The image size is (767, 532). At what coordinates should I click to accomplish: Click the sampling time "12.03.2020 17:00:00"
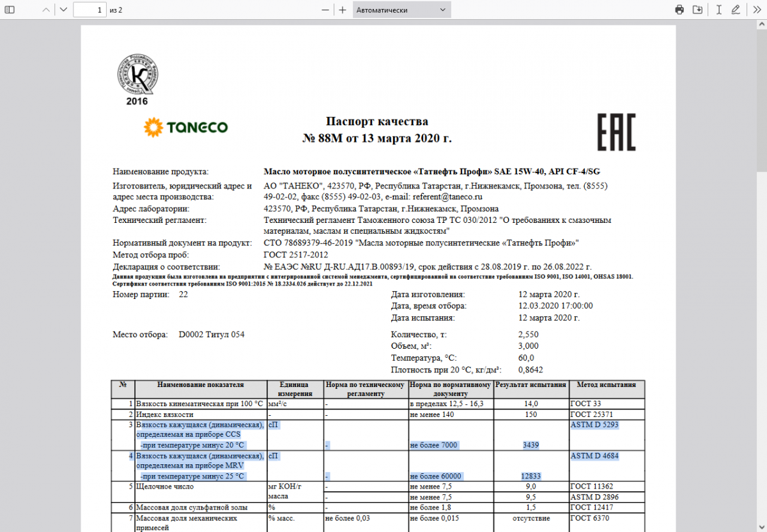coord(555,306)
